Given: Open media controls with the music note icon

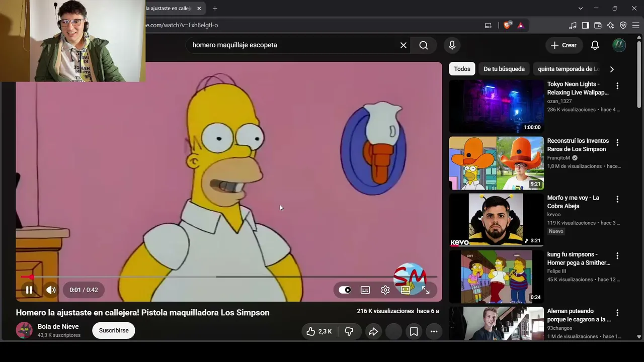Looking at the screenshot, I should tap(573, 25).
